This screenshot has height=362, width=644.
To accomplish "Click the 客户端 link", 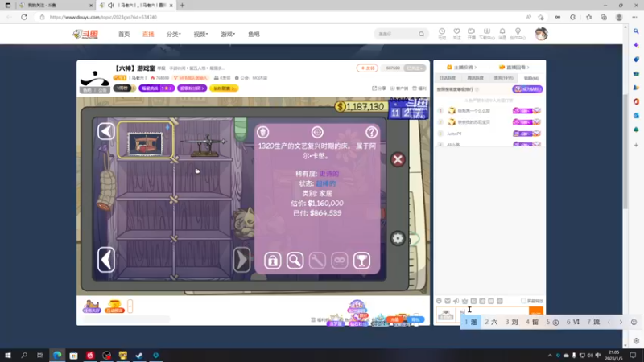I will coord(399,88).
